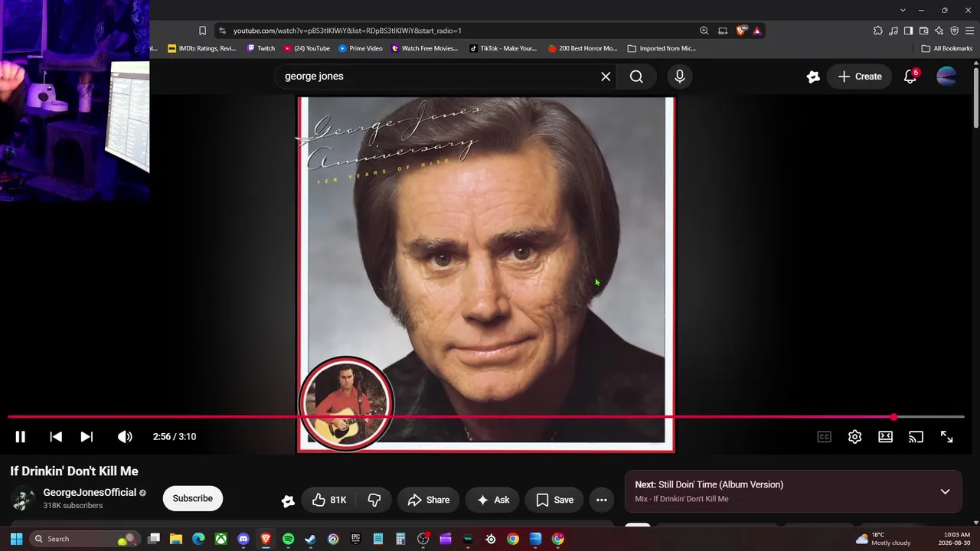Open the Brave VPN shield icon

(x=954, y=31)
